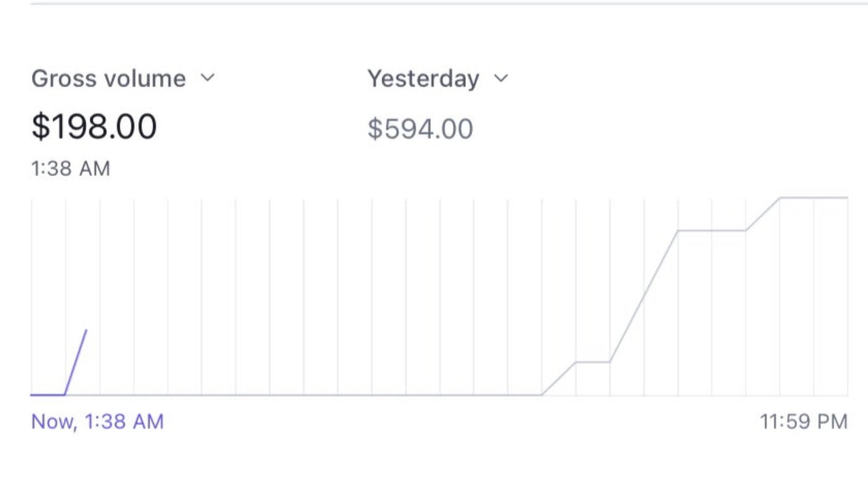Click where yesterday's line starts rising
The image size is (868, 497).
542,395
